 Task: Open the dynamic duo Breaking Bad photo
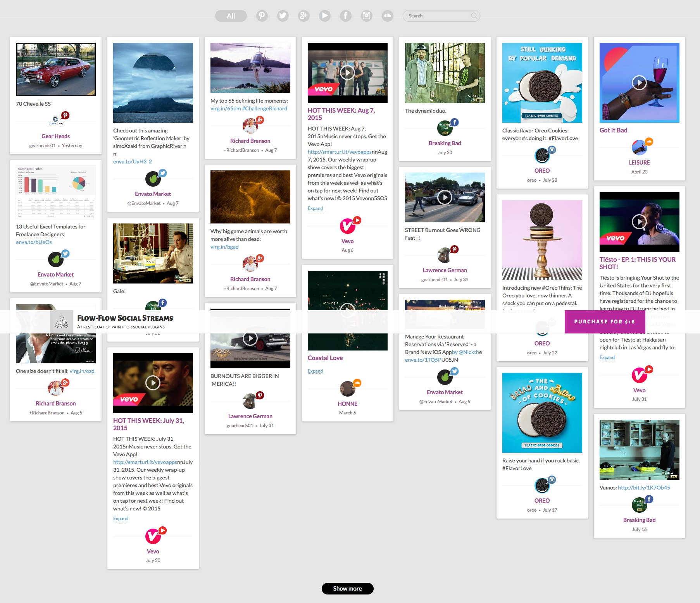click(x=445, y=73)
